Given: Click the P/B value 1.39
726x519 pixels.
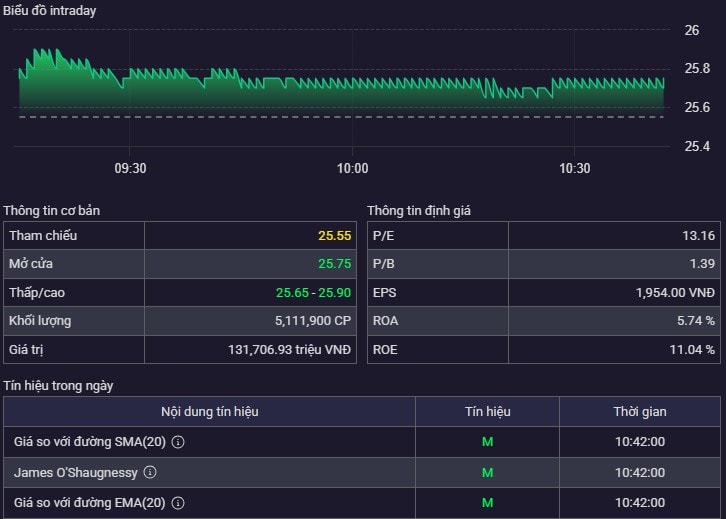Looking at the screenshot, I should 702,264.
